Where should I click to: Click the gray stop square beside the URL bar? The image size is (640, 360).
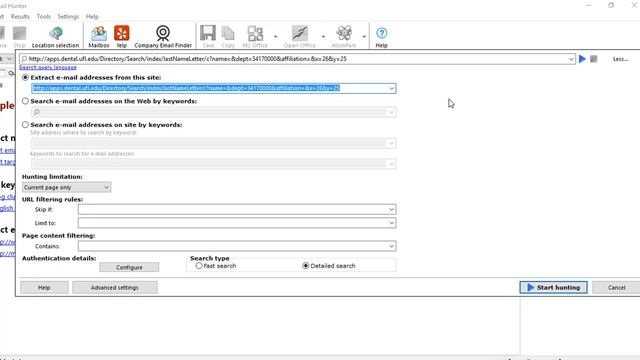593,59
